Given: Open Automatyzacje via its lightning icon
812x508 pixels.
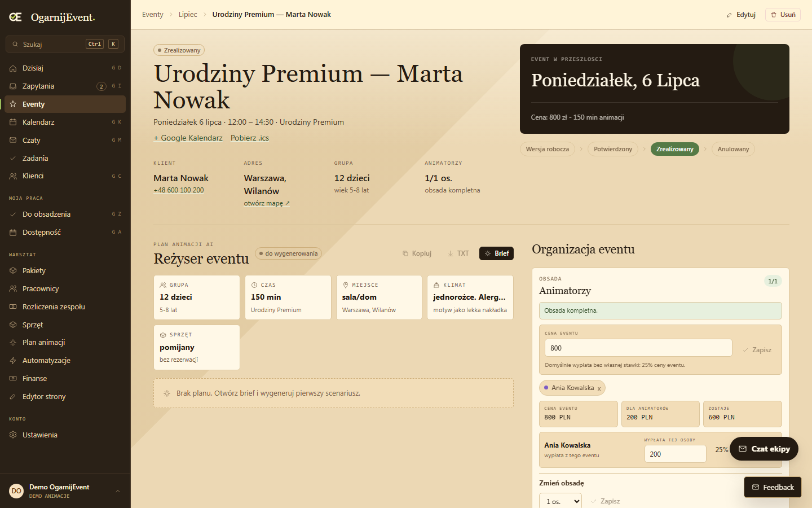Looking at the screenshot, I should click(13, 361).
